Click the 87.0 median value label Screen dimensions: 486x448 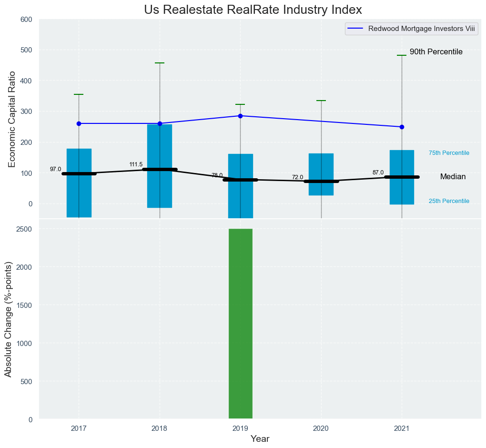pyautogui.click(x=378, y=173)
